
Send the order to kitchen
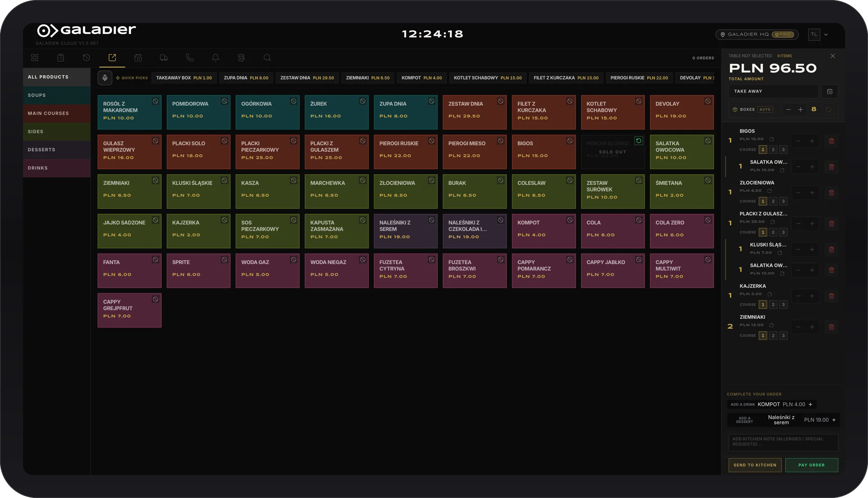pyautogui.click(x=755, y=465)
